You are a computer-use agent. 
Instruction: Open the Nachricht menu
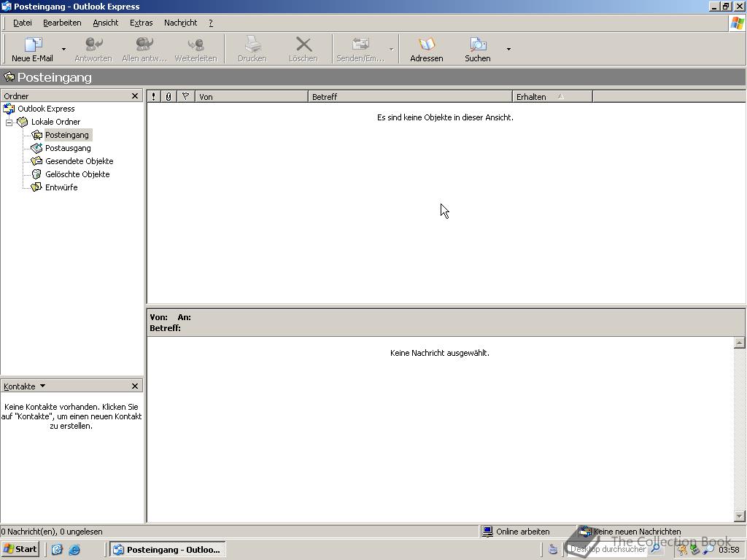click(x=180, y=23)
